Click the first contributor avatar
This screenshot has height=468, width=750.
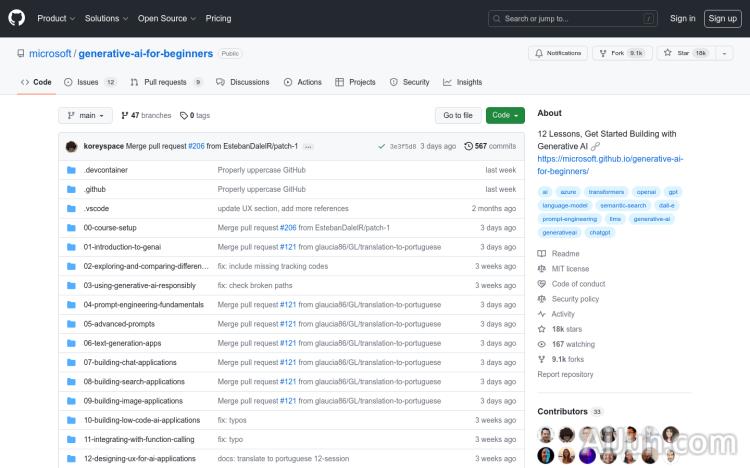[x=545, y=434]
